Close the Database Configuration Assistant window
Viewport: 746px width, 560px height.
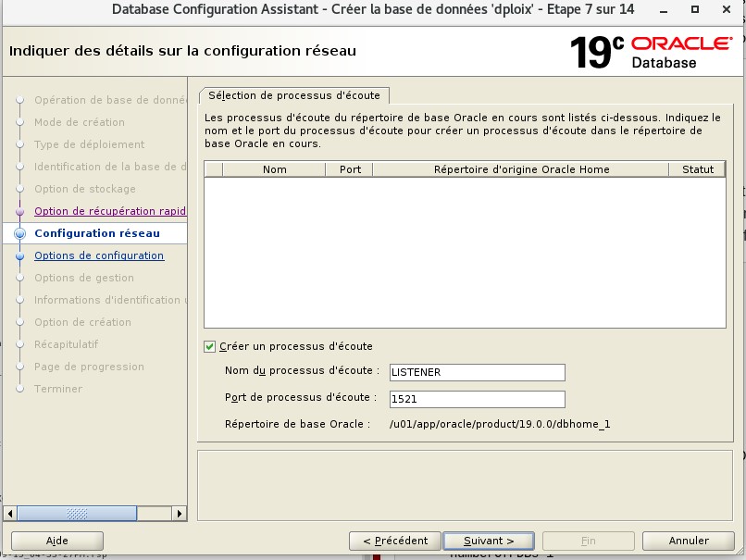pyautogui.click(x=727, y=9)
